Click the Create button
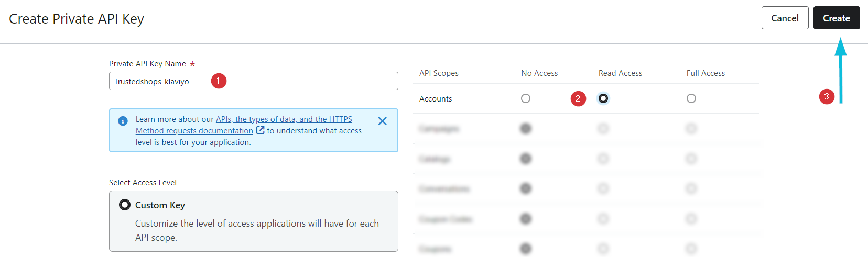 point(836,18)
